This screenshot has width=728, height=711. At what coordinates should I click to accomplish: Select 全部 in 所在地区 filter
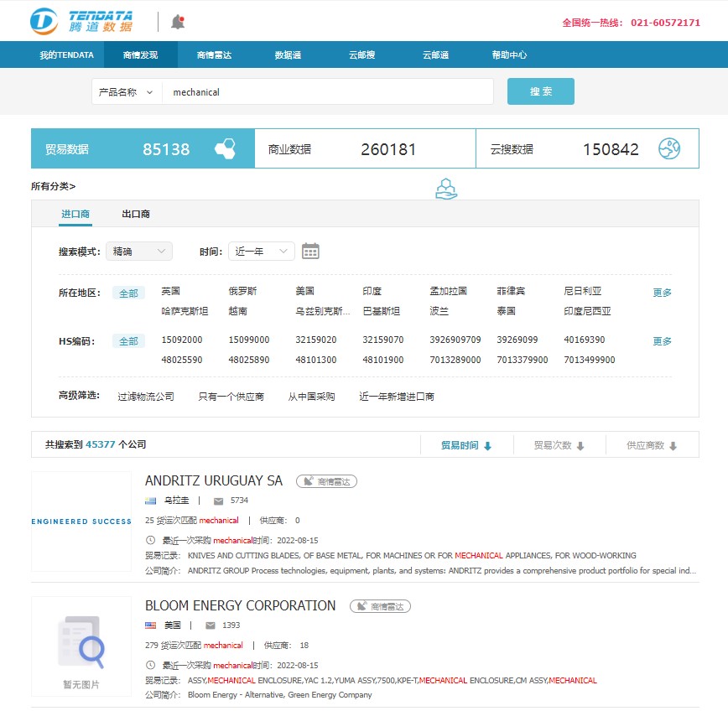pyautogui.click(x=128, y=293)
